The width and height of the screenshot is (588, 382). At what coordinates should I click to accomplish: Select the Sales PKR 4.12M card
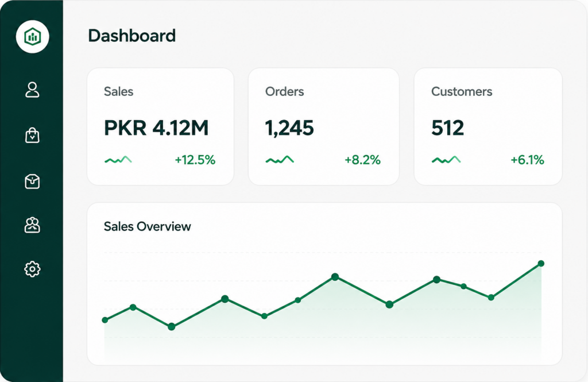point(161,126)
